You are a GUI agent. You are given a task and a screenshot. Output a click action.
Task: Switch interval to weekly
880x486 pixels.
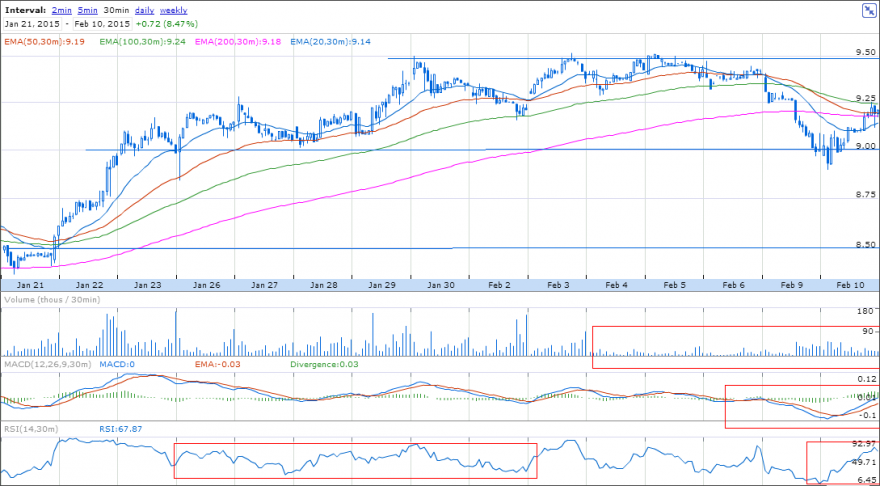tap(173, 11)
